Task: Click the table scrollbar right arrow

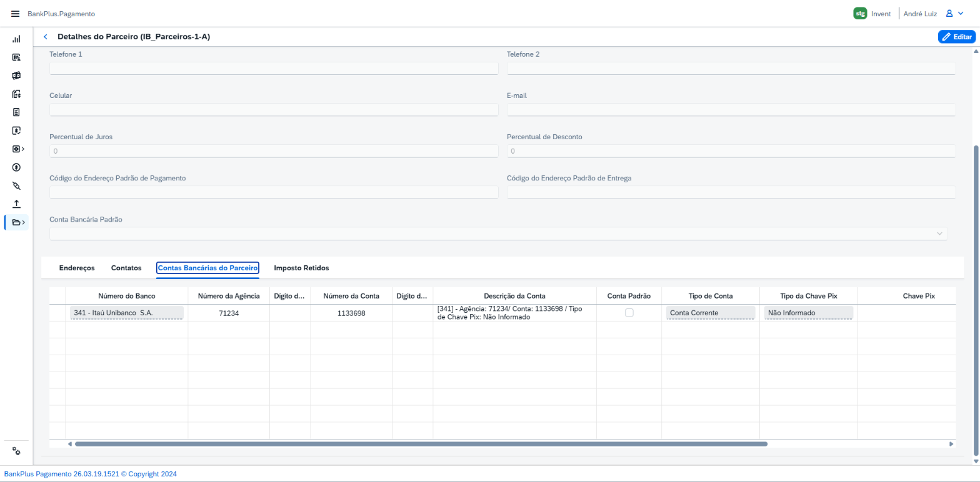Action: point(951,444)
